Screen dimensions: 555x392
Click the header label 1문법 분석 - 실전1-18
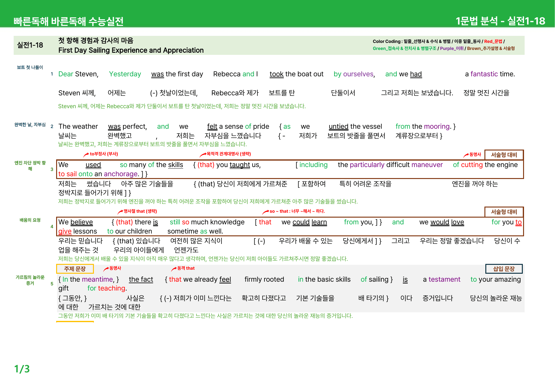click(x=500, y=21)
